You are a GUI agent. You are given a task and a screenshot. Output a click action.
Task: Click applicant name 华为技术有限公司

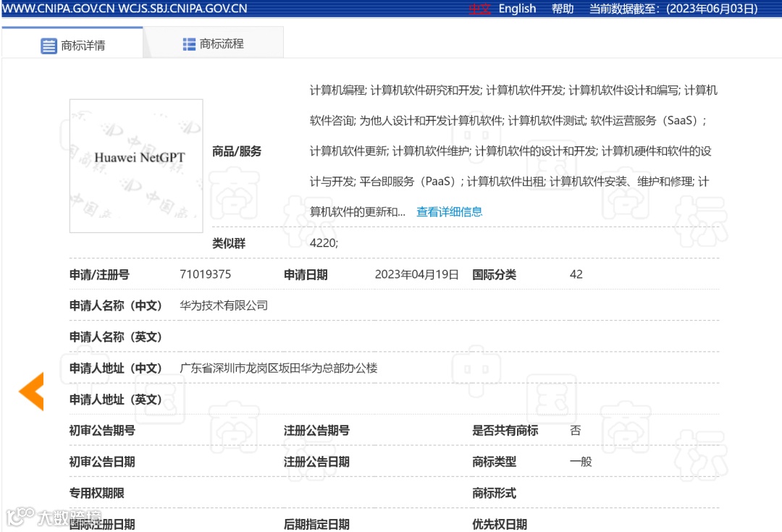224,305
